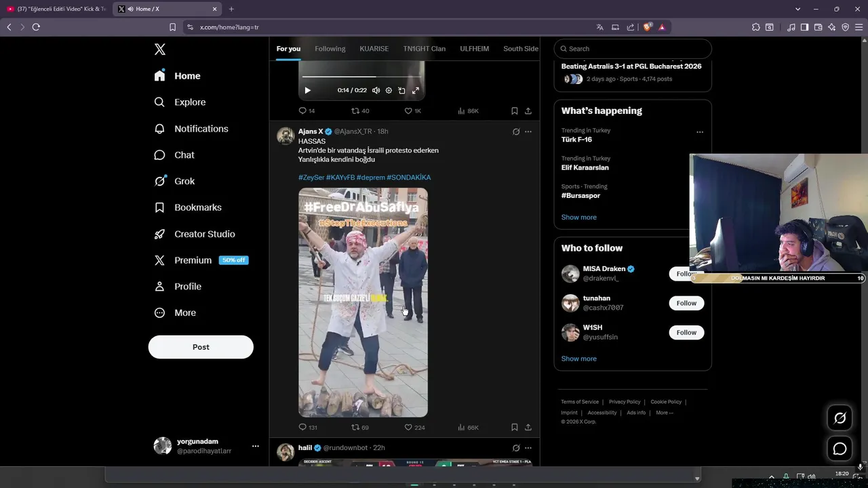Open video settings gear
868x488 pixels.
point(389,90)
